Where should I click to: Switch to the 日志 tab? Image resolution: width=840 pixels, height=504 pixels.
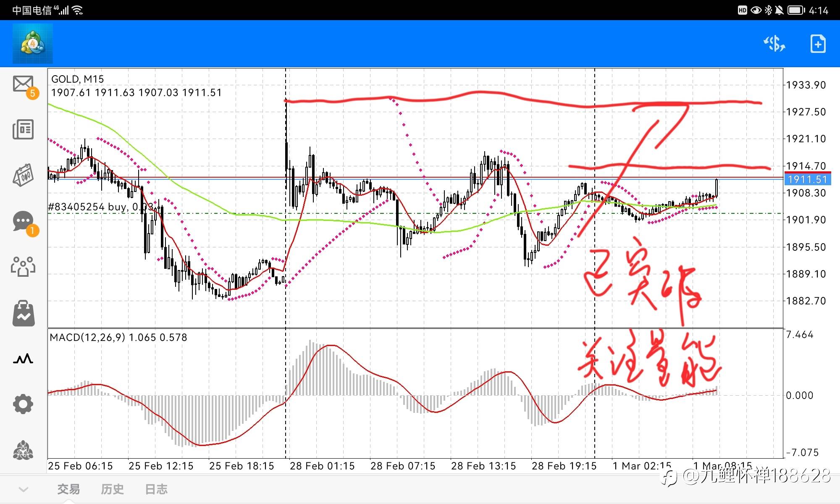point(156,489)
